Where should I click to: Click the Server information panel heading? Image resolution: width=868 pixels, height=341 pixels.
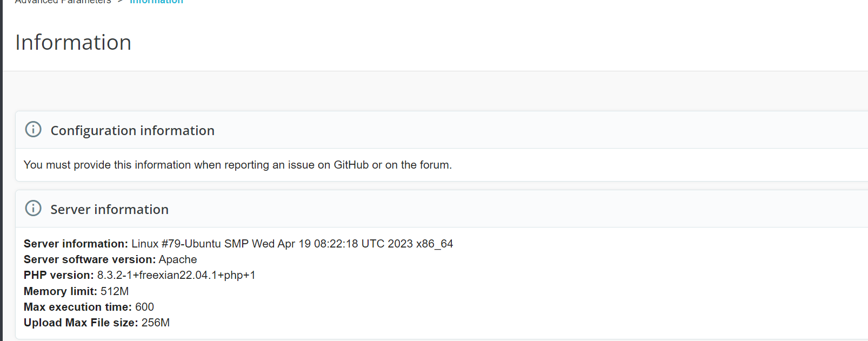point(110,210)
